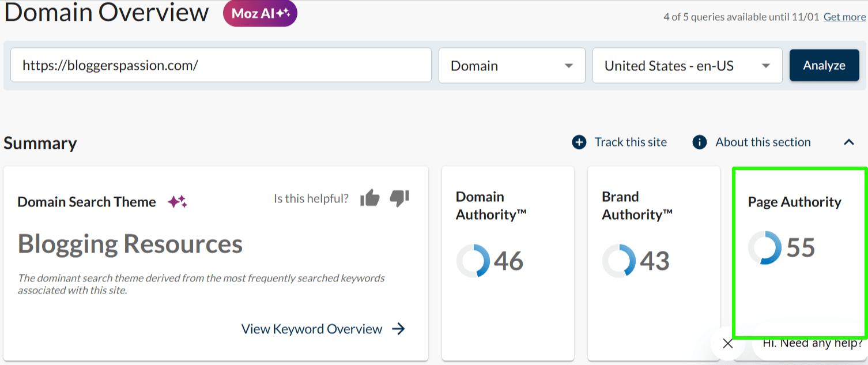Open the Moz AI badge
Viewport: 868px width, 365px height.
point(260,14)
